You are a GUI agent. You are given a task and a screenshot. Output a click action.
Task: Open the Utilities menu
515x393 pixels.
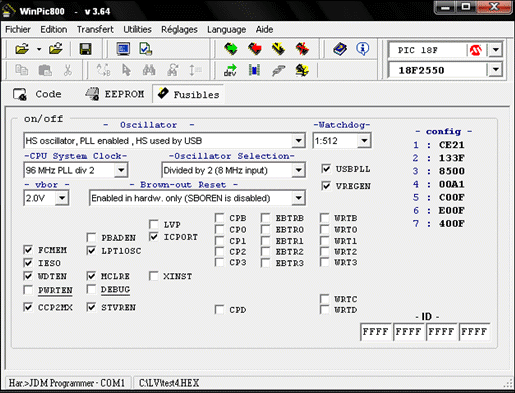pos(137,29)
